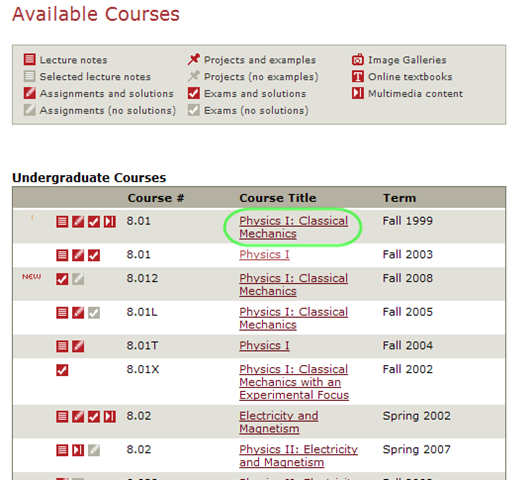Click the Undergraduate Courses heading

[x=89, y=177]
